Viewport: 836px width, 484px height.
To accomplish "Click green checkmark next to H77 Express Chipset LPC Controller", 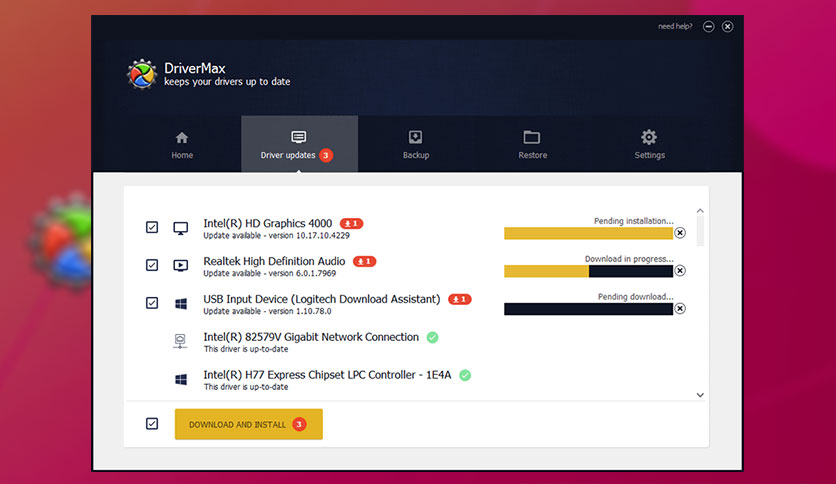I will click(465, 375).
